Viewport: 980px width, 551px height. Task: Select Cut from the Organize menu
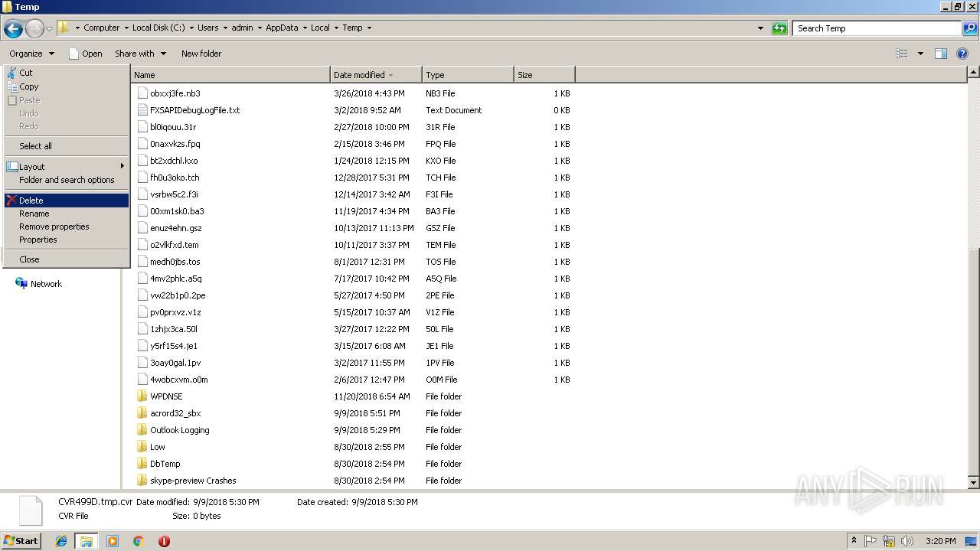[x=66, y=73]
